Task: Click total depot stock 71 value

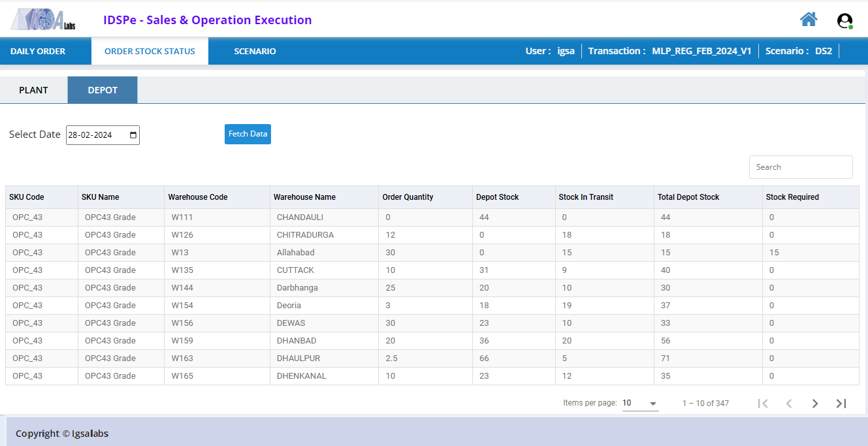Action: point(666,358)
